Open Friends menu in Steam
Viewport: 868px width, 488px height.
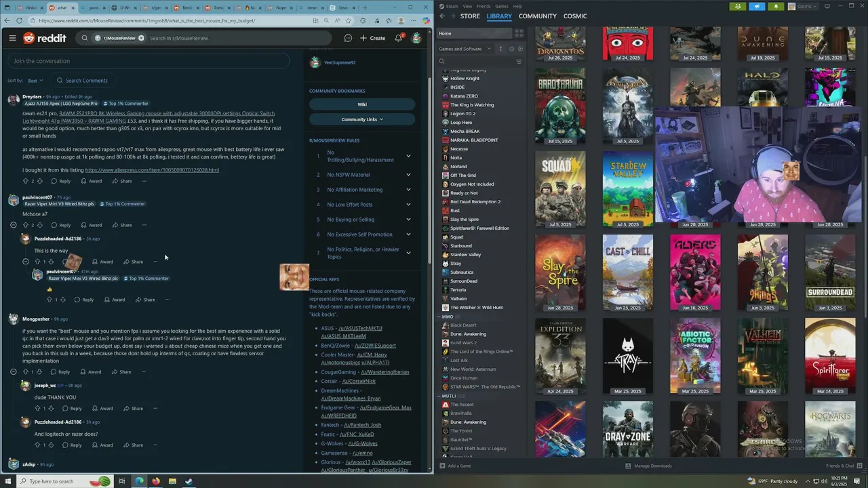point(484,6)
